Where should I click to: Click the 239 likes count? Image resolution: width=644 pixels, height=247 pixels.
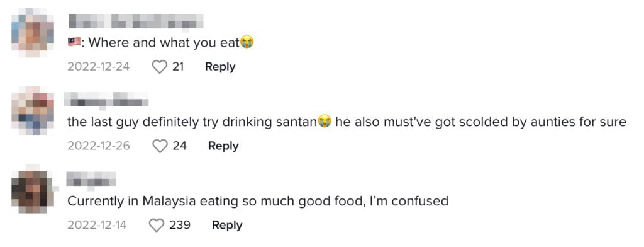(x=180, y=225)
